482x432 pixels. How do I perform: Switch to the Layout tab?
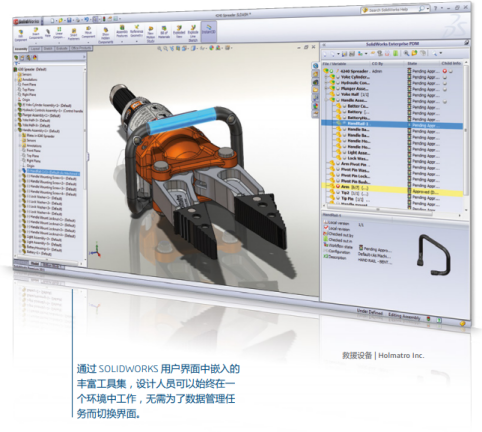35,49
